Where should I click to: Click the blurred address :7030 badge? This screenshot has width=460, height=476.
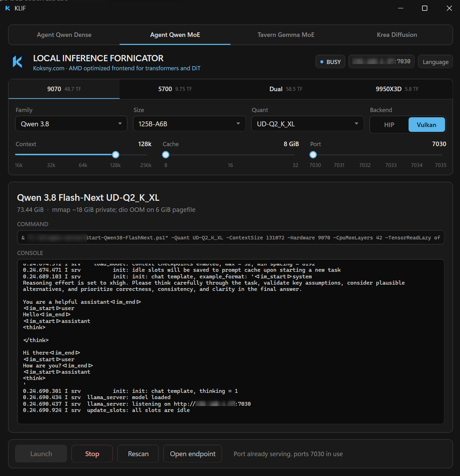coord(381,62)
